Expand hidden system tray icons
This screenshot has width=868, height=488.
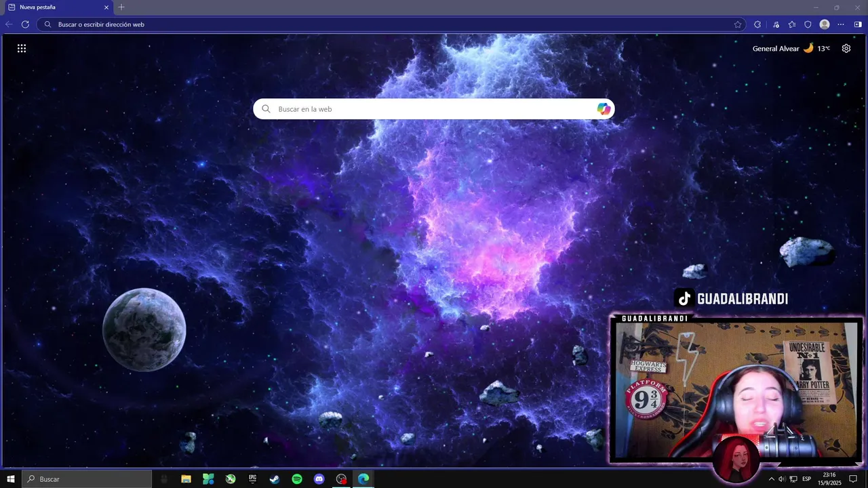[x=771, y=479]
